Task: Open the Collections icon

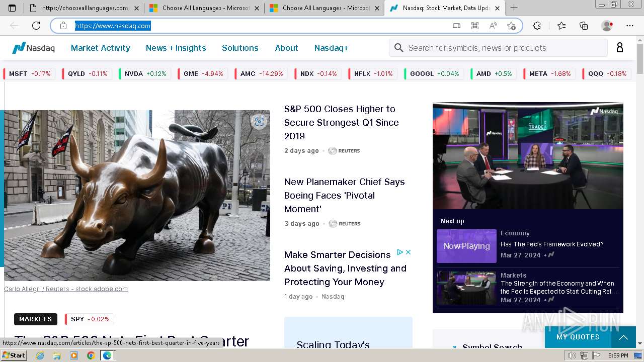Action: point(584,26)
